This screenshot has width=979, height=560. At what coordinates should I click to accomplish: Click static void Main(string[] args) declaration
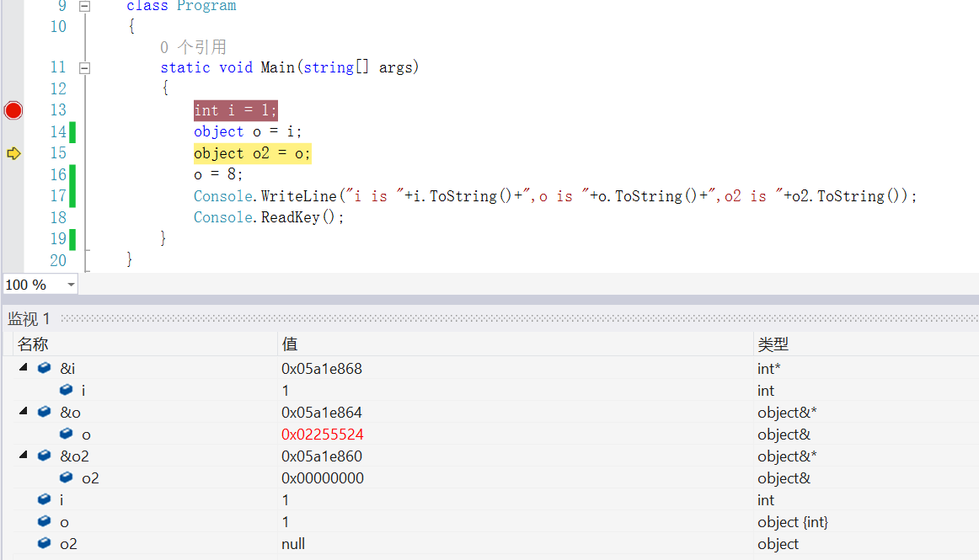coord(289,67)
